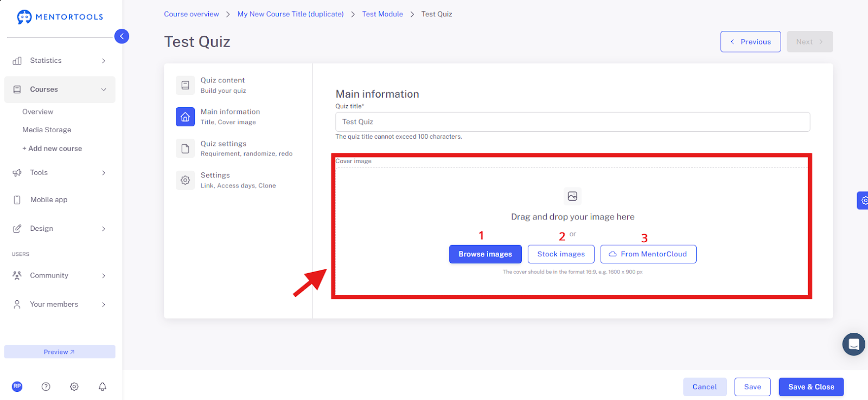Expand the Statistics menu chevron
Screen dimensions: 868x400
pos(104,61)
